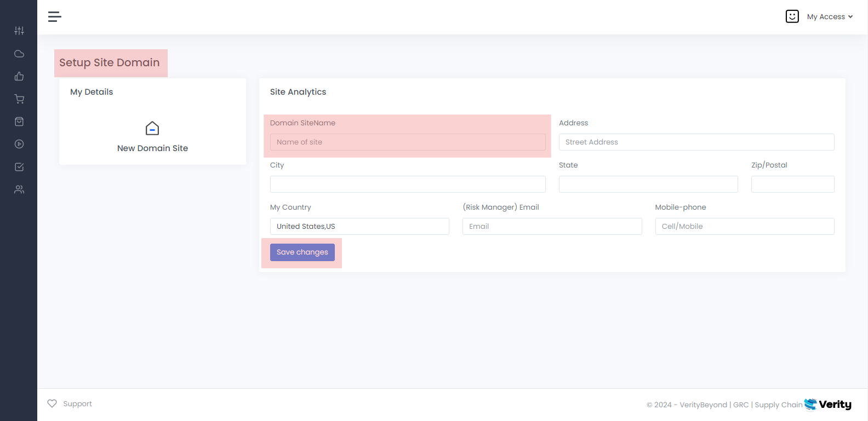This screenshot has height=421, width=868.
Task: Focus the Zip/Postal input field
Action: pyautogui.click(x=793, y=184)
